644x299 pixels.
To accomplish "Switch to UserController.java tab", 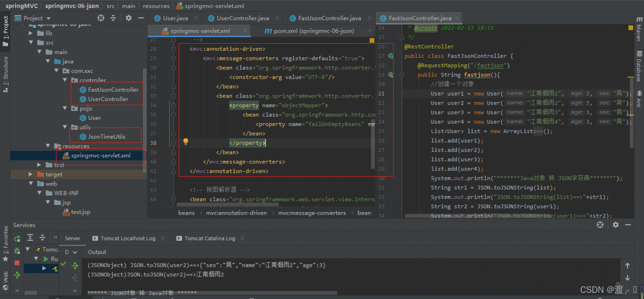I will tap(243, 18).
